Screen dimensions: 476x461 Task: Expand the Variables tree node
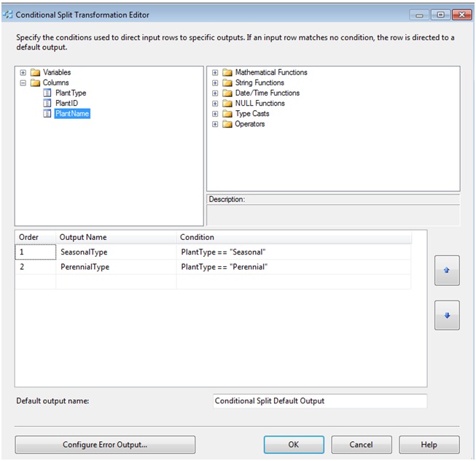click(x=23, y=73)
